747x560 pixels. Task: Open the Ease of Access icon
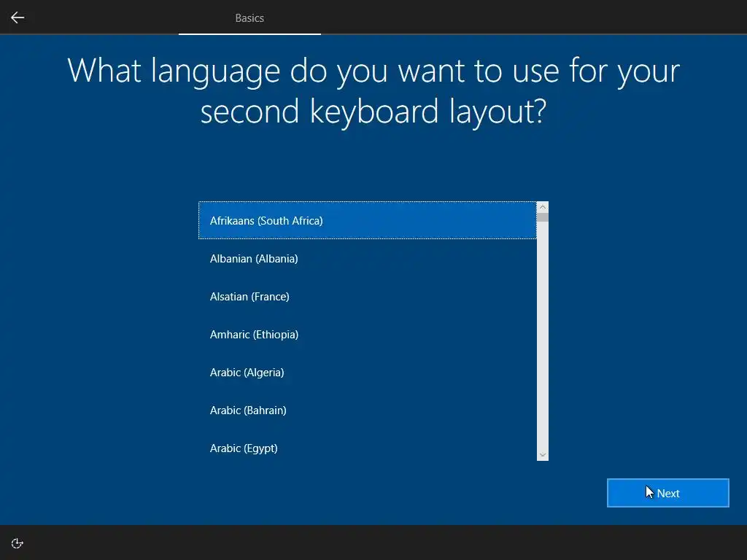pyautogui.click(x=18, y=543)
